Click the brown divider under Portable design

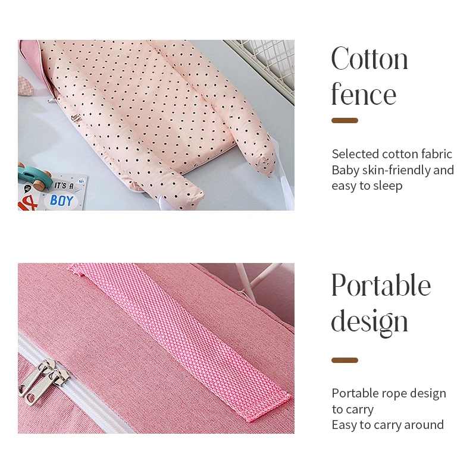[x=345, y=361]
